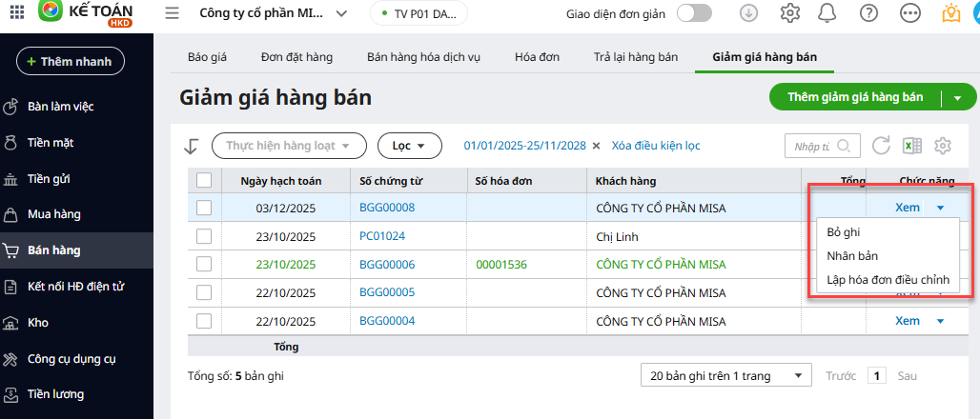Open top bar system settings gear

789,13
